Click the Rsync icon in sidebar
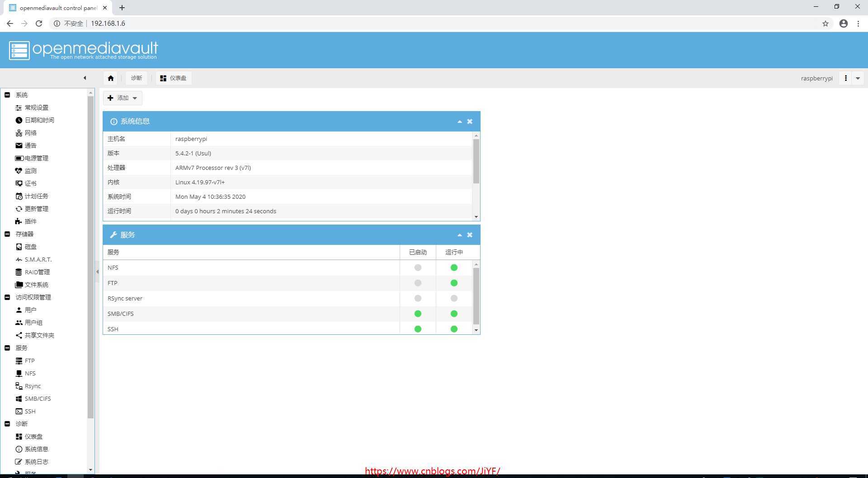868x478 pixels. click(x=19, y=386)
